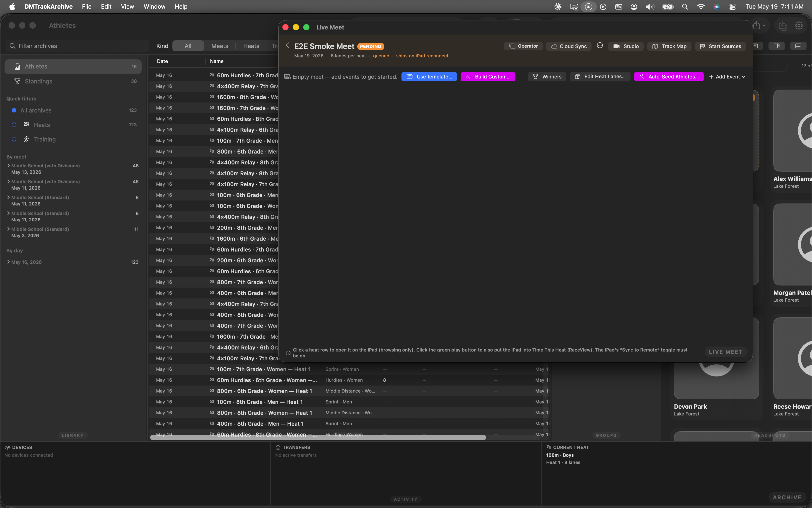The width and height of the screenshot is (812, 508).
Task: Open the Apple menu
Action: (12, 7)
